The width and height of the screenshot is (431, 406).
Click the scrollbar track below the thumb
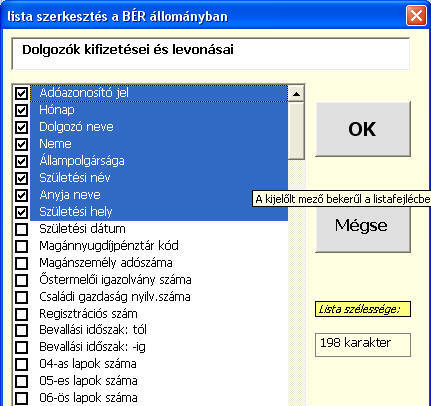(296, 283)
